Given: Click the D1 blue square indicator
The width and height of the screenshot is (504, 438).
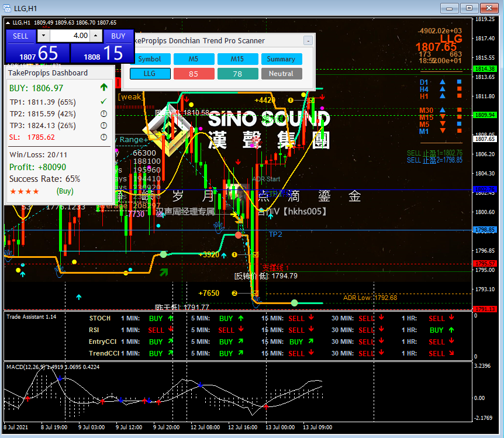Looking at the screenshot, I should tap(460, 82).
